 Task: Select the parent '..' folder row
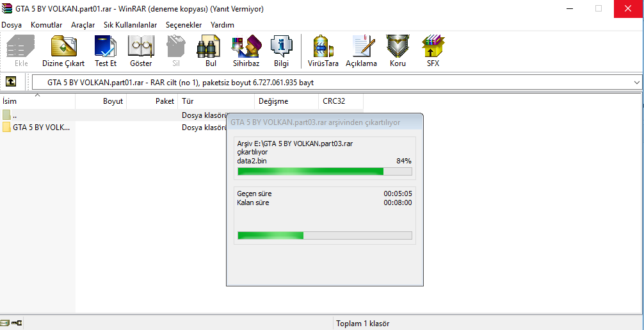click(113, 115)
